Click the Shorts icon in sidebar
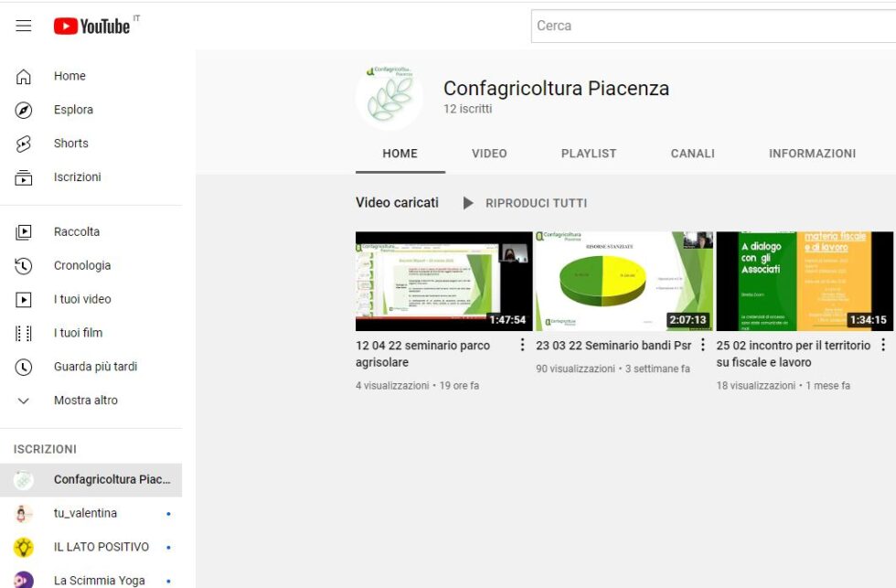 (24, 144)
